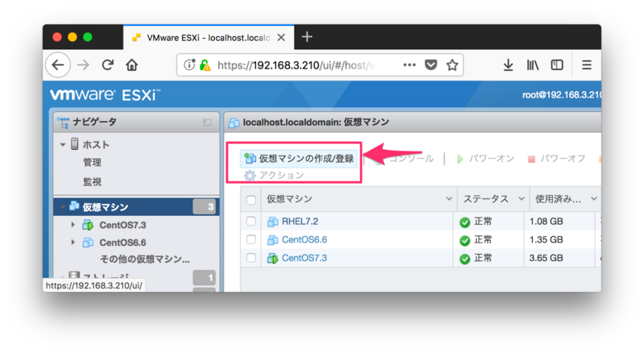Click the 3.65 GB value
The image size is (644, 353).
point(546,258)
